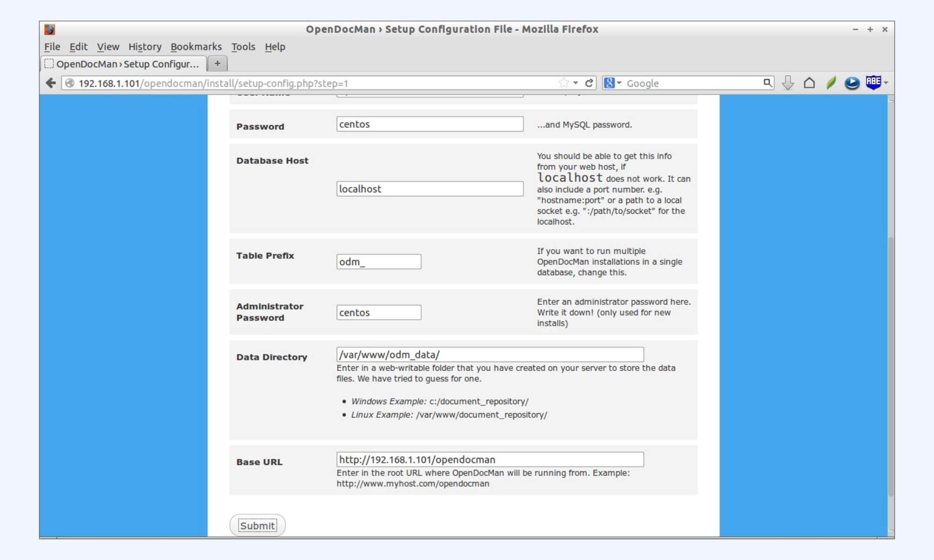Click the Administrator Password field

[379, 313]
